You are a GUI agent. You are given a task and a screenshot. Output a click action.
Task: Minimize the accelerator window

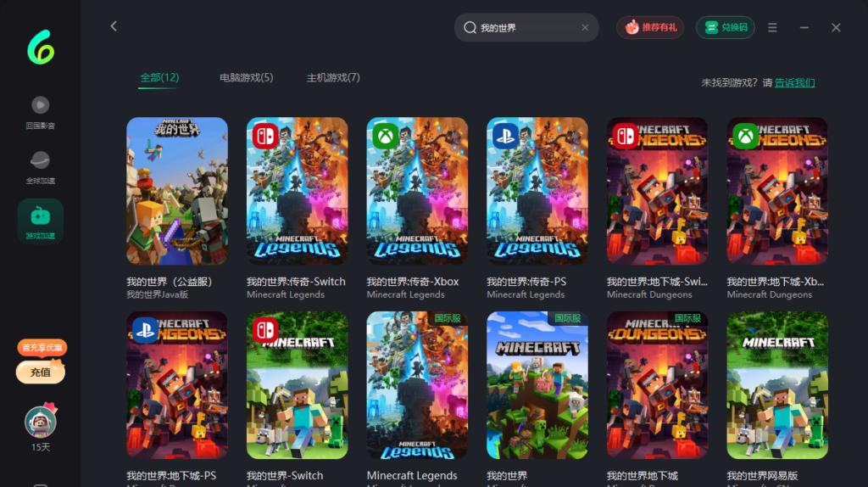804,28
